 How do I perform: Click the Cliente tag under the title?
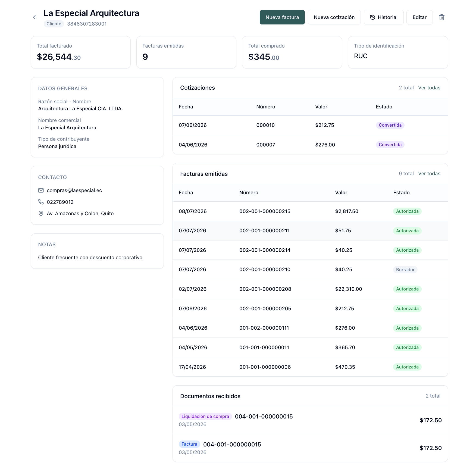tap(54, 24)
